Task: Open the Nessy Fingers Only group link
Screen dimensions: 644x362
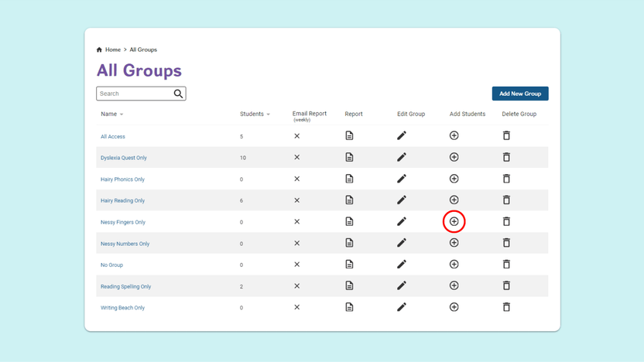Action: (123, 223)
